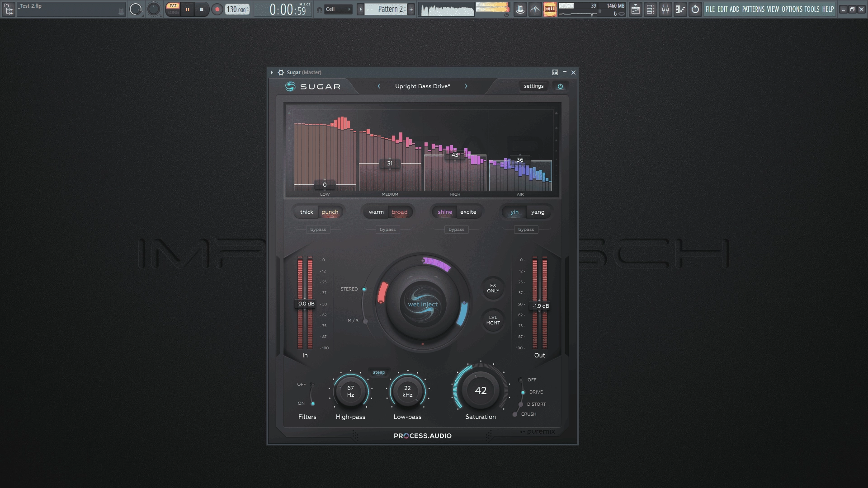
Task: Bypass the HIGH band
Action: pyautogui.click(x=457, y=230)
